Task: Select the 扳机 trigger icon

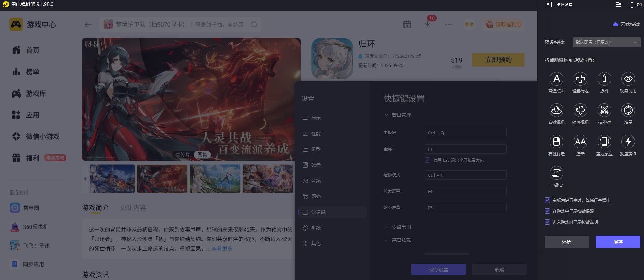Action: (604, 79)
